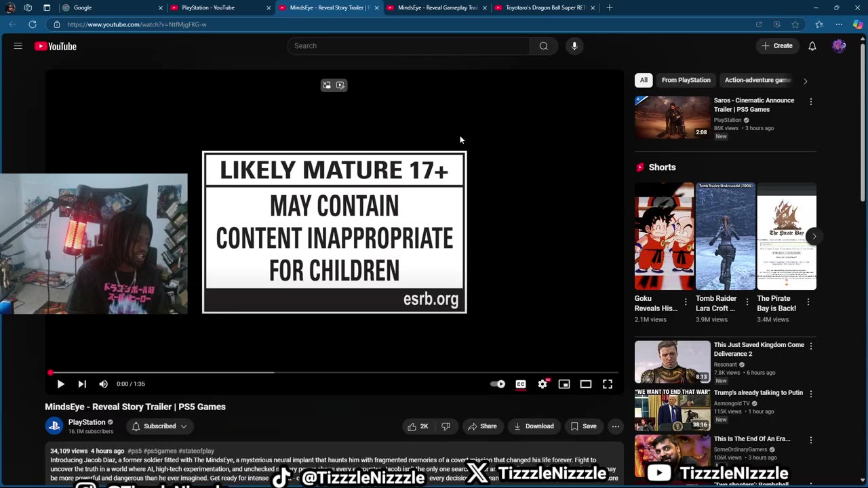
Task: Open browser settings and more menu
Action: click(x=839, y=24)
